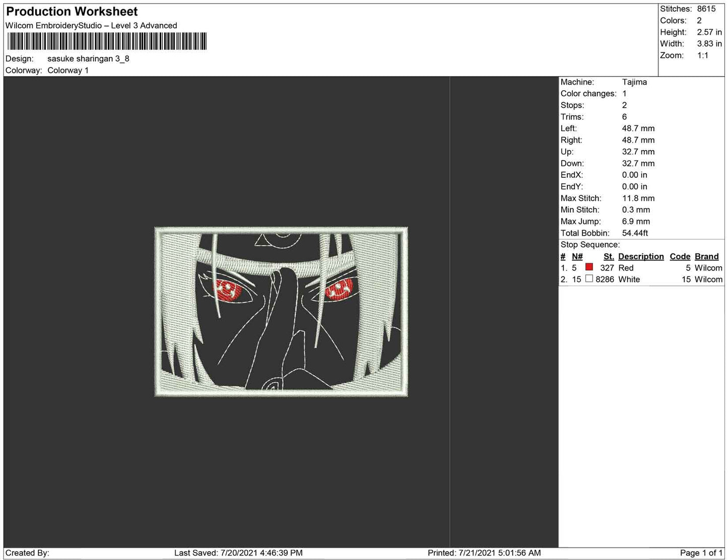Click the 'Stop Sequence:' heading
The height and width of the screenshot is (560, 728).
[590, 245]
